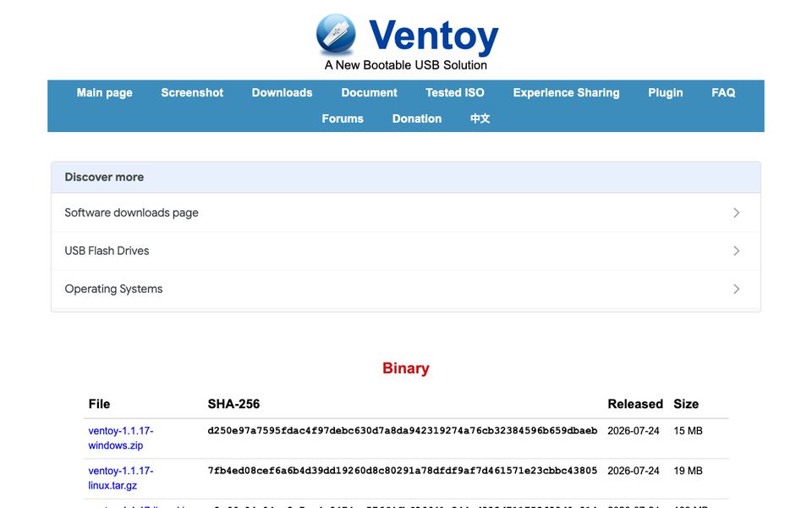Open the Document section
Viewport: 812px width, 508px height.
(x=370, y=93)
